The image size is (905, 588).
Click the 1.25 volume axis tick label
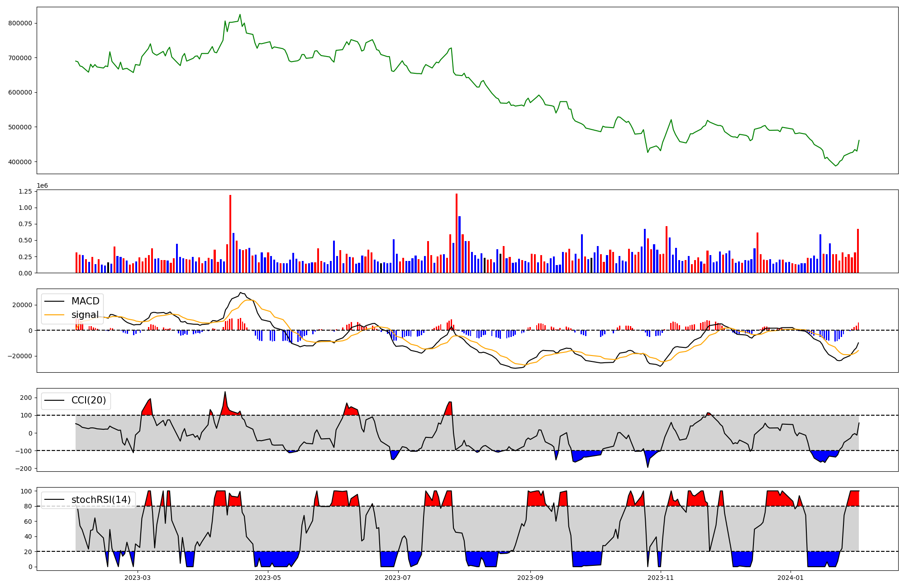[25, 192]
